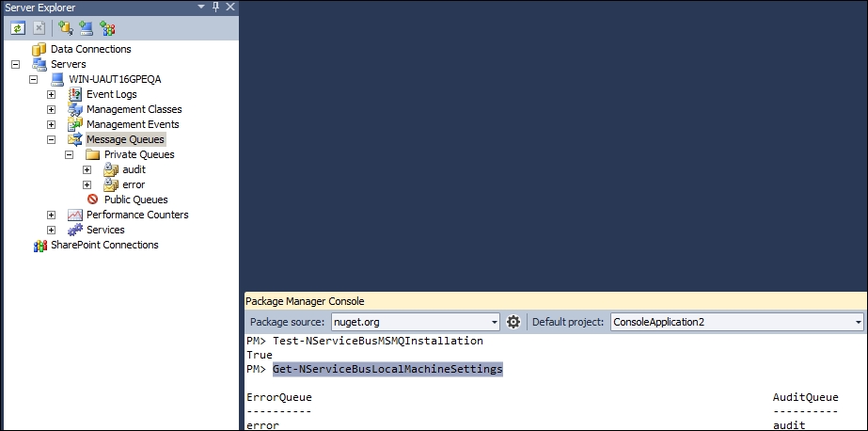Click the Server Explorer panel title
The height and width of the screenshot is (431, 868).
39,8
